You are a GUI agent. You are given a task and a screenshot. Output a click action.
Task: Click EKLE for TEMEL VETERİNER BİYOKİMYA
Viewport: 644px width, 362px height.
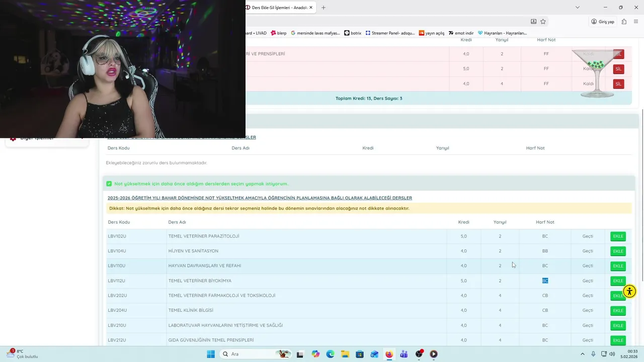click(x=618, y=281)
